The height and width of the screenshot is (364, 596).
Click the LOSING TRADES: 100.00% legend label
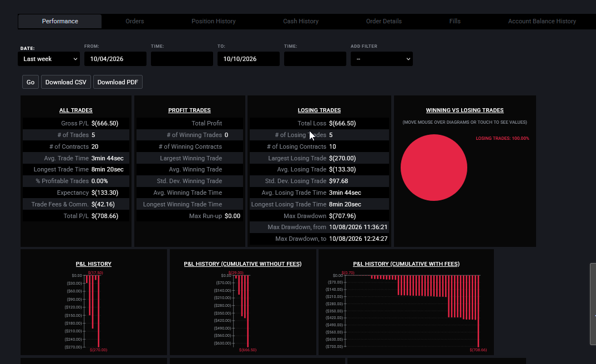tap(502, 138)
